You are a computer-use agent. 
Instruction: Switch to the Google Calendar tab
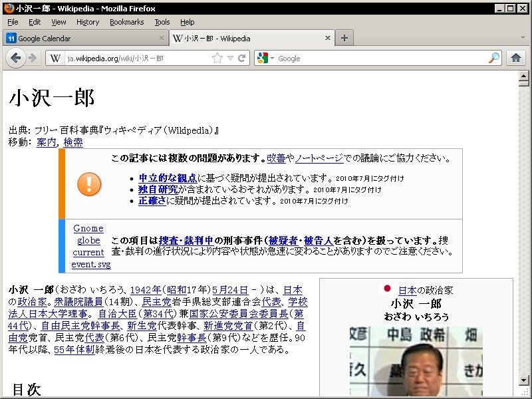pos(80,39)
